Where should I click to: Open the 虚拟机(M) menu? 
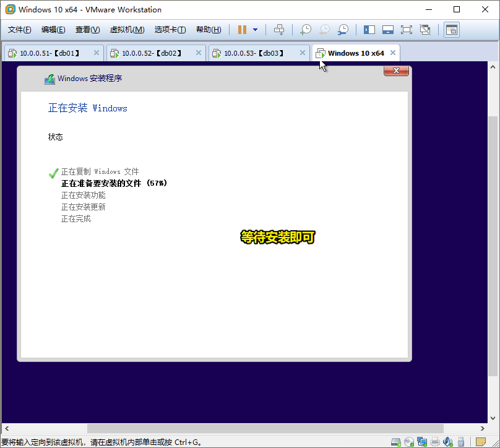click(x=127, y=30)
